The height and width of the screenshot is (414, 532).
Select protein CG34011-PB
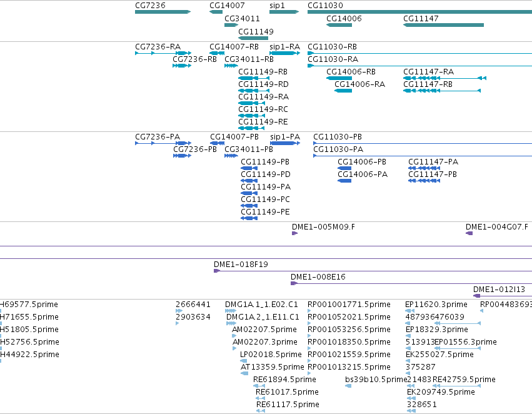[x=249, y=149]
